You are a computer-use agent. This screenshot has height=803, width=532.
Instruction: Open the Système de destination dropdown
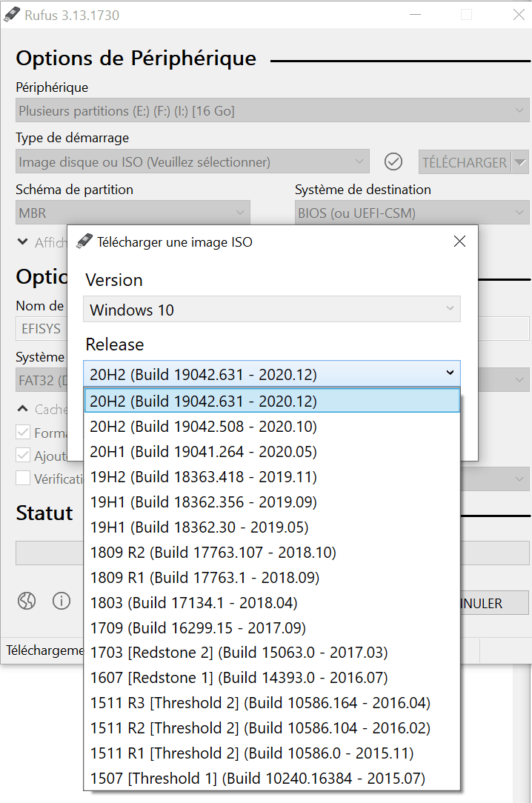coord(412,213)
